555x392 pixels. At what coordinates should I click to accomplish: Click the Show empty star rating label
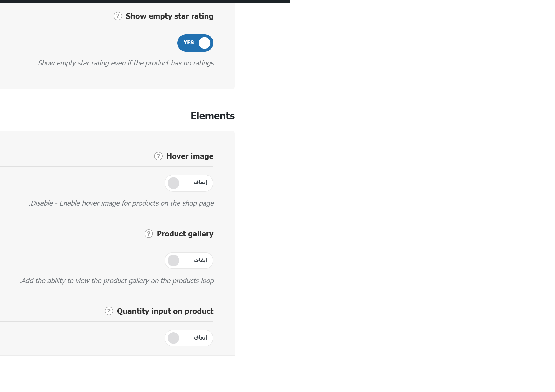(169, 16)
